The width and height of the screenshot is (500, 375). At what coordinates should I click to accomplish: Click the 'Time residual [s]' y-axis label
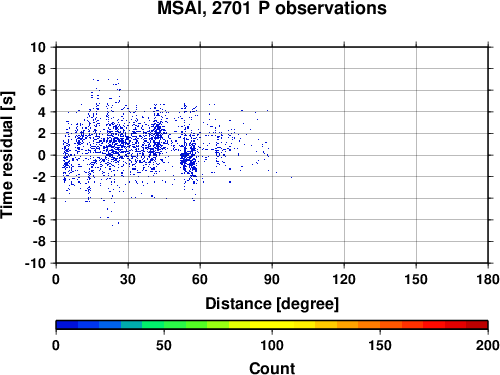pyautogui.click(x=7, y=155)
